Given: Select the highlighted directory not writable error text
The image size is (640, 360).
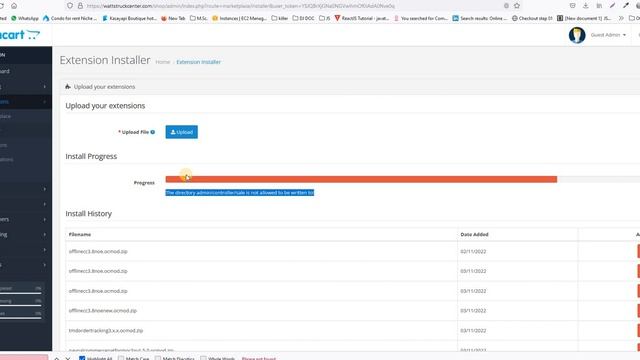Looking at the screenshot, I should 240,193.
